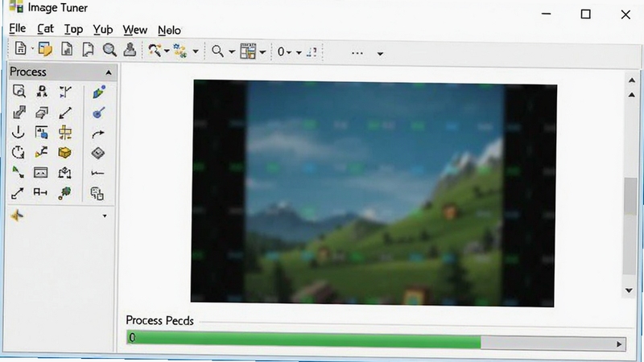Screen dimensions: 644x362
Task: Open the Nelo menu
Action: pyautogui.click(x=169, y=31)
